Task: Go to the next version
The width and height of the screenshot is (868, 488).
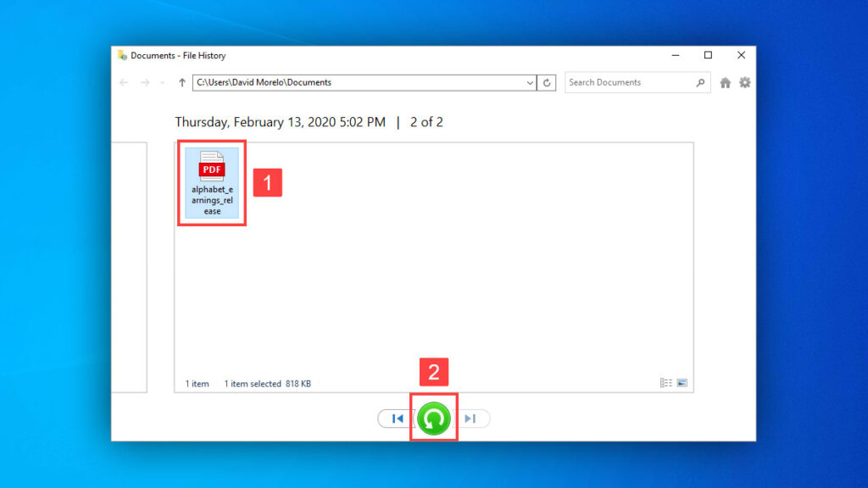Action: pyautogui.click(x=471, y=419)
